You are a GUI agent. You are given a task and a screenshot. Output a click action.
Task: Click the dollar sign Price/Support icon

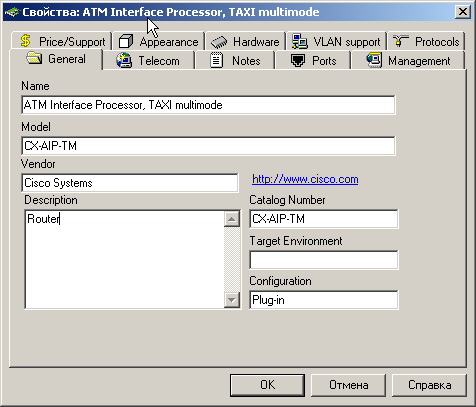tap(25, 41)
